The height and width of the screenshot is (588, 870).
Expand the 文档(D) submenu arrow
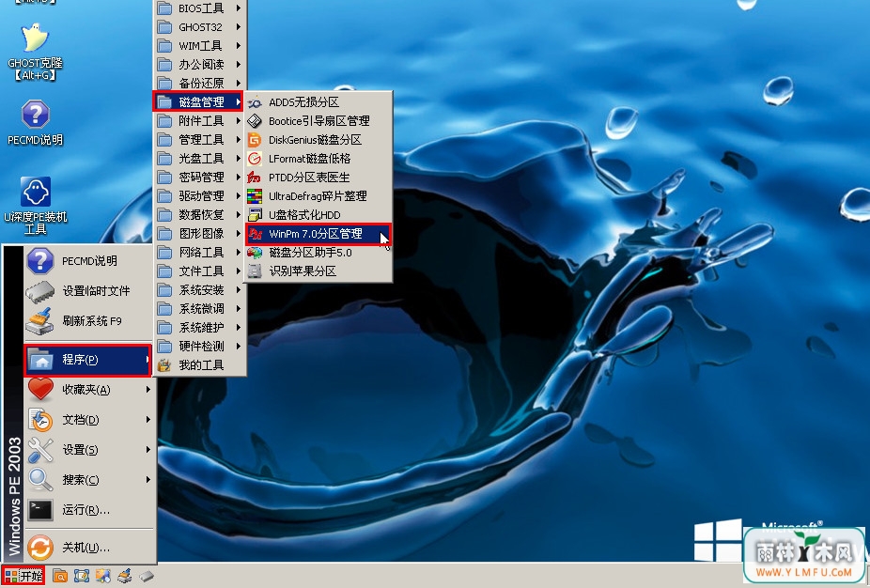(x=148, y=420)
